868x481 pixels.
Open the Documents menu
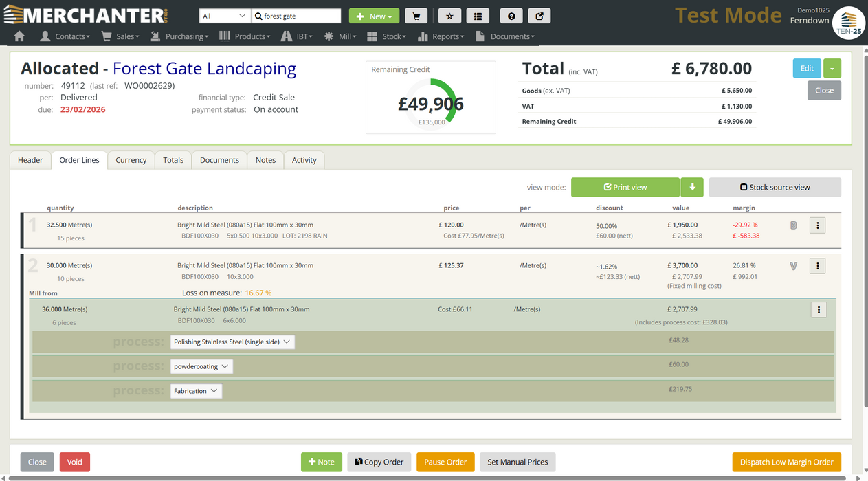504,36
